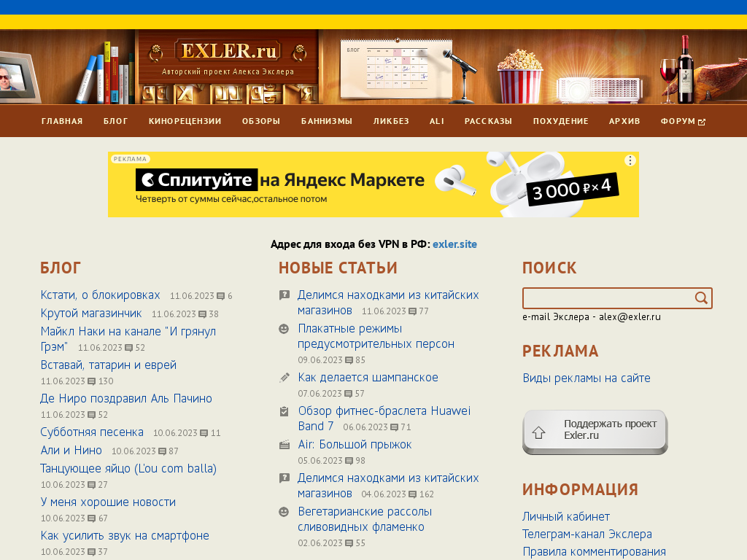This screenshot has width=747, height=560.
Task: Open ALI navigation item
Action: [437, 122]
